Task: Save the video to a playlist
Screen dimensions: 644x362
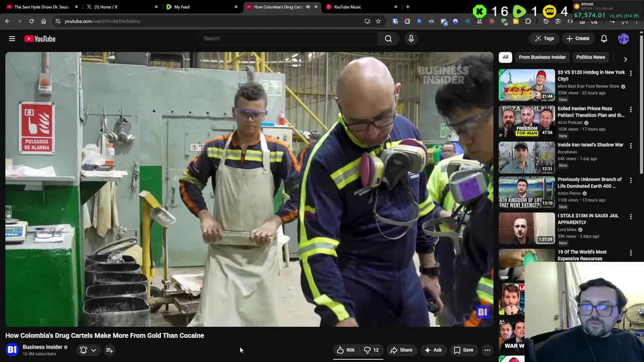Action: tap(463, 350)
